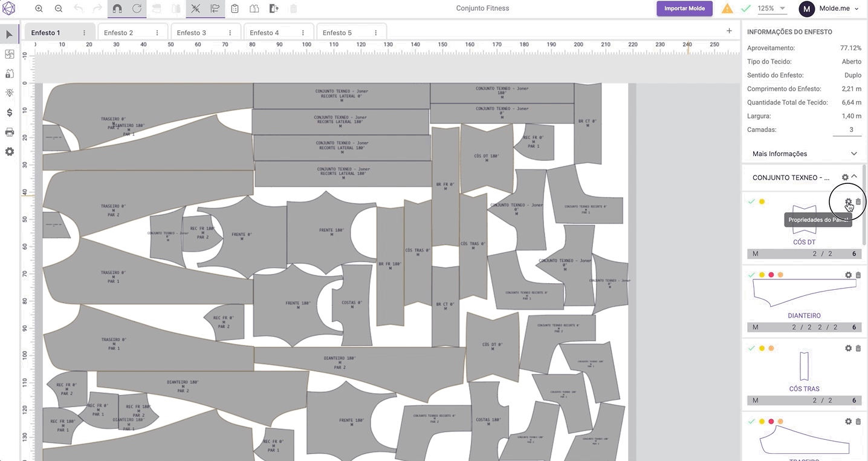Open the 125% zoom level dropdown
Viewport: 868px width, 461px height.
coord(772,8)
